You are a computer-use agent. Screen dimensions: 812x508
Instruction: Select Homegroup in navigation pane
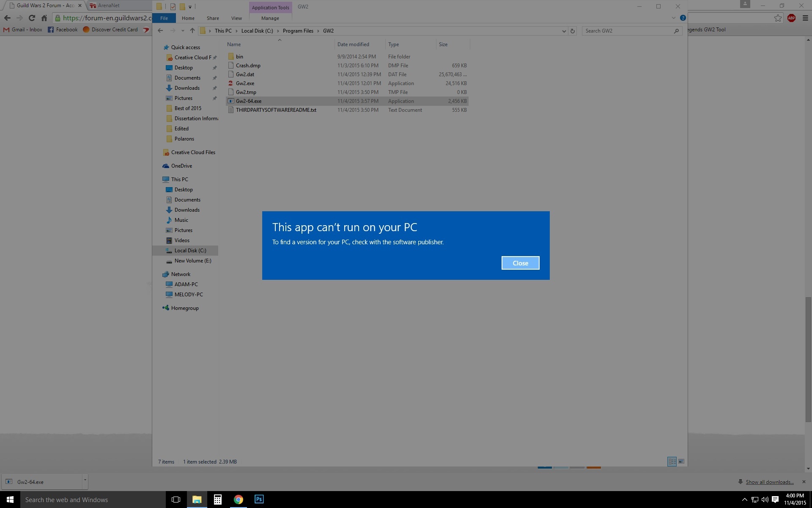coord(185,308)
